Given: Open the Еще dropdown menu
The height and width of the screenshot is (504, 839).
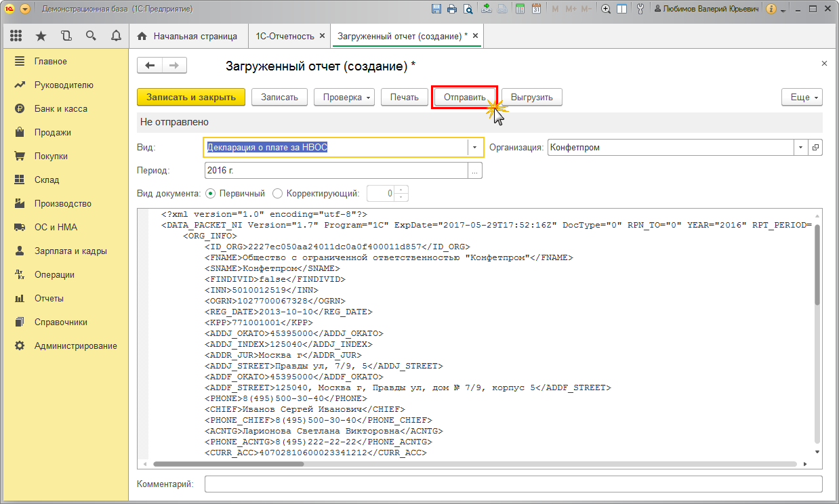Looking at the screenshot, I should point(802,98).
